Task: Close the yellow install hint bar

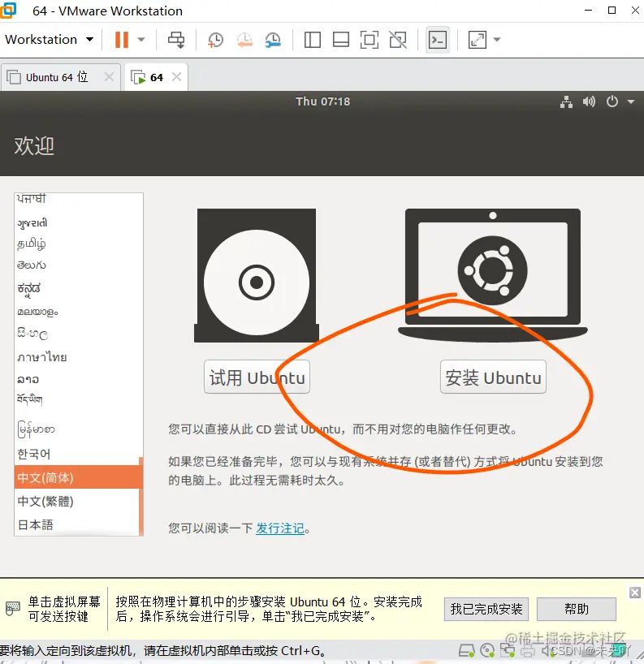Action: (x=635, y=593)
